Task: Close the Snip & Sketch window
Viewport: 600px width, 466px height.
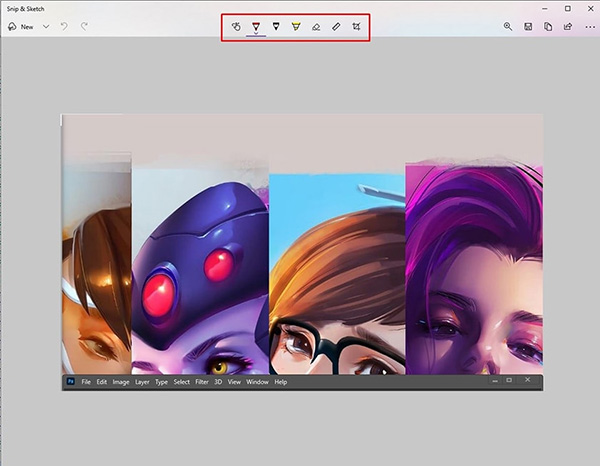Action: click(x=590, y=8)
